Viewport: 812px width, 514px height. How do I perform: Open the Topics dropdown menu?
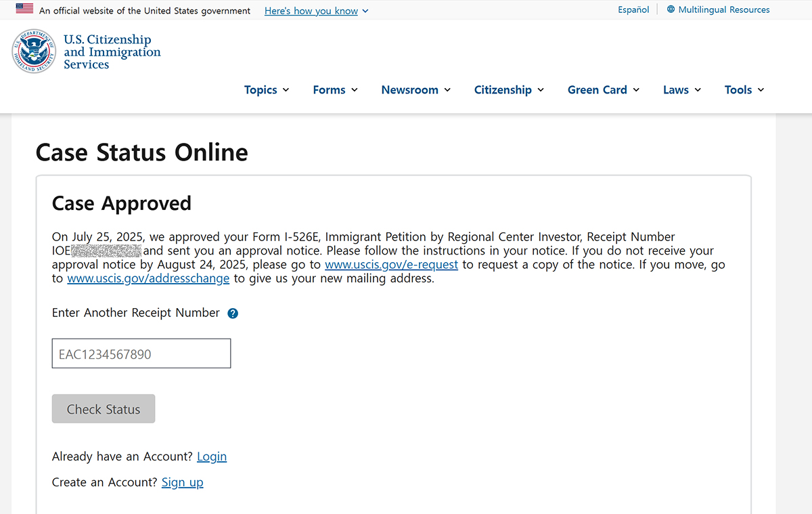(x=267, y=90)
